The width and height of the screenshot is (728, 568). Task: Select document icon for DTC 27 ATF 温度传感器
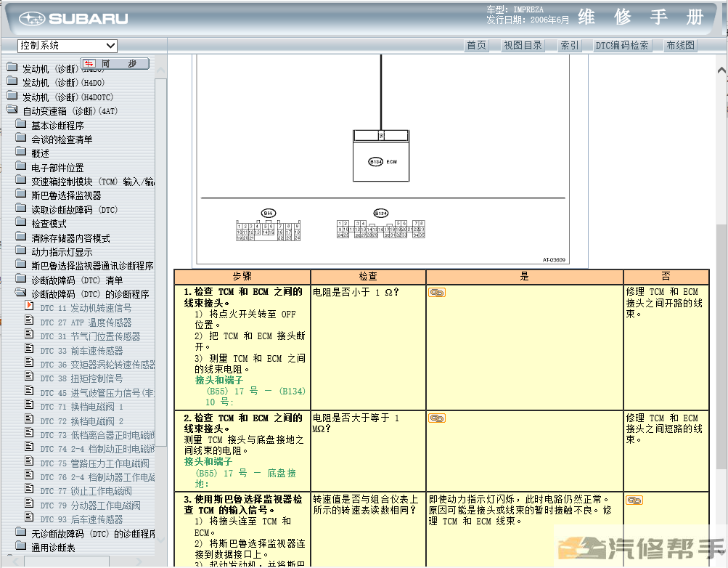tap(29, 320)
